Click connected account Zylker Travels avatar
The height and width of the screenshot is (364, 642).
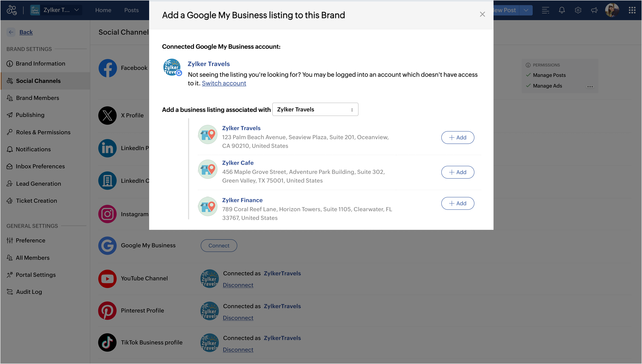coord(172,68)
